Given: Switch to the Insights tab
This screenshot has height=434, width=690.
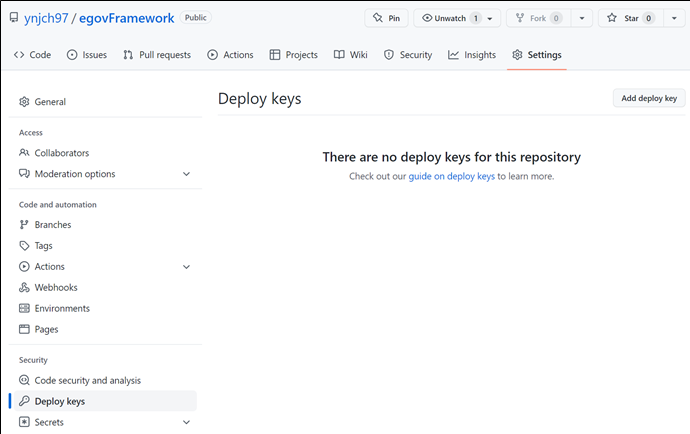Looking at the screenshot, I should tap(472, 55).
